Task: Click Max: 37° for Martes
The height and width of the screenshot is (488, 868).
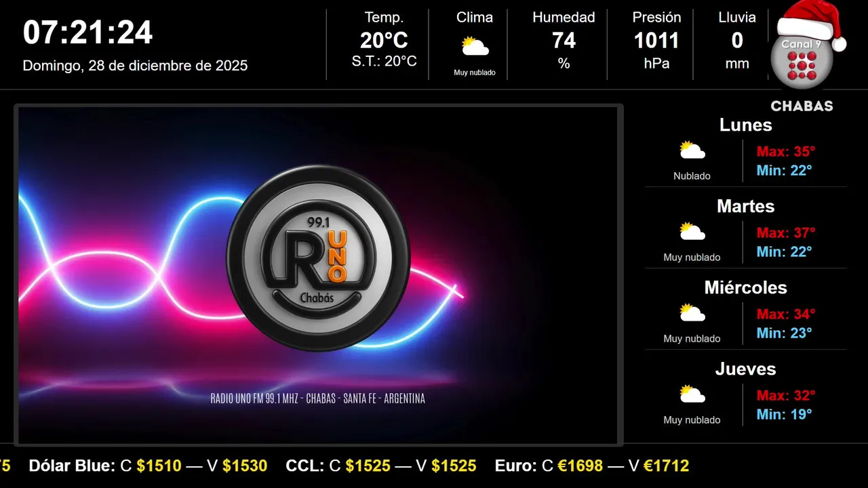Action: 786,232
